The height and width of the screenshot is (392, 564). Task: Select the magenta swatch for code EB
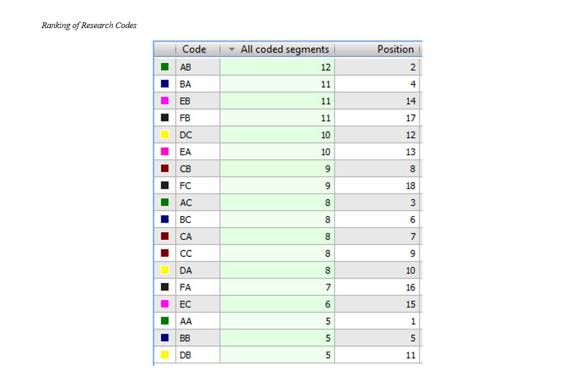[165, 101]
